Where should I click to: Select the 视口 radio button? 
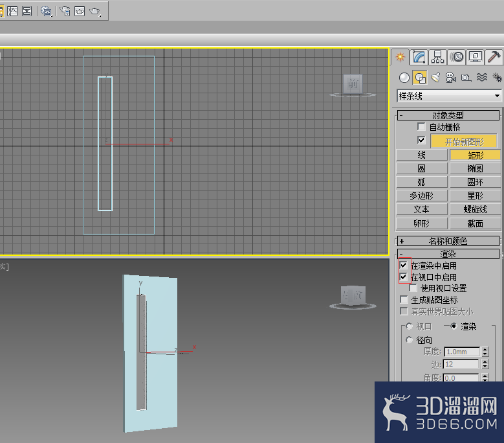click(x=409, y=326)
